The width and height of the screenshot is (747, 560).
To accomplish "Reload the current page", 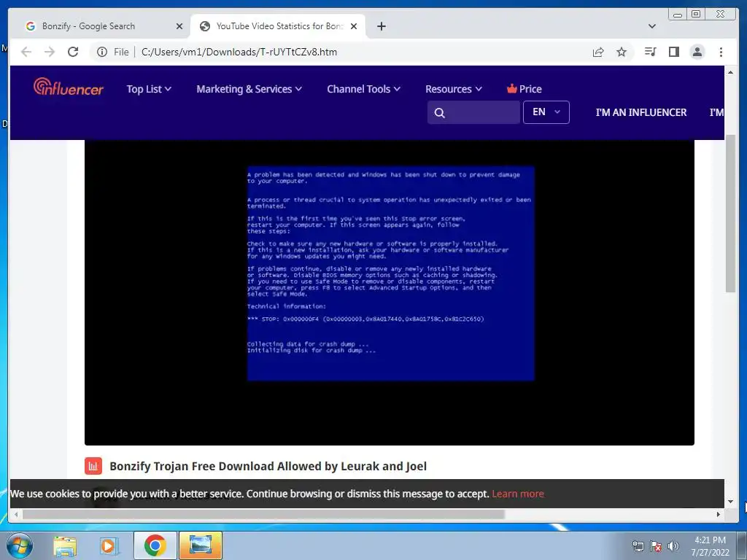I will click(x=73, y=52).
